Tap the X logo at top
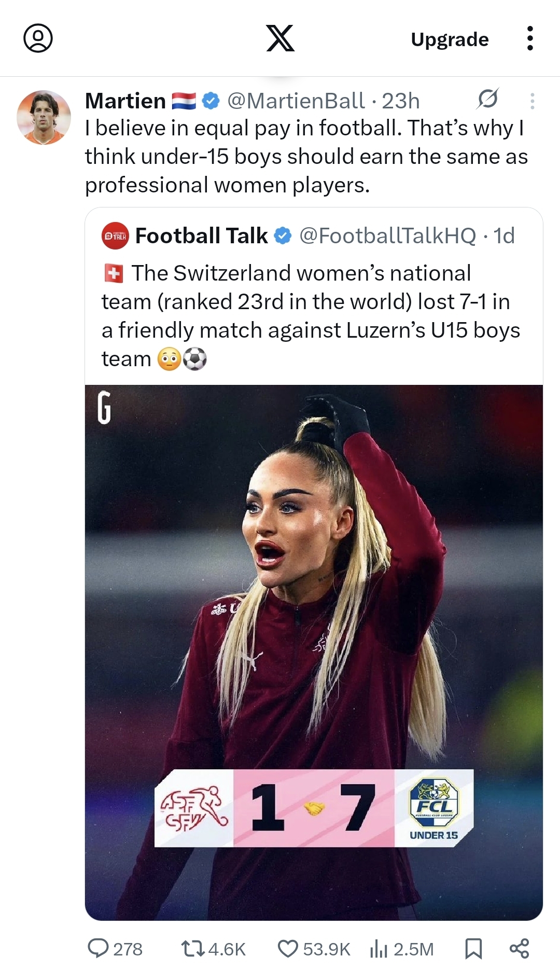 [x=280, y=38]
